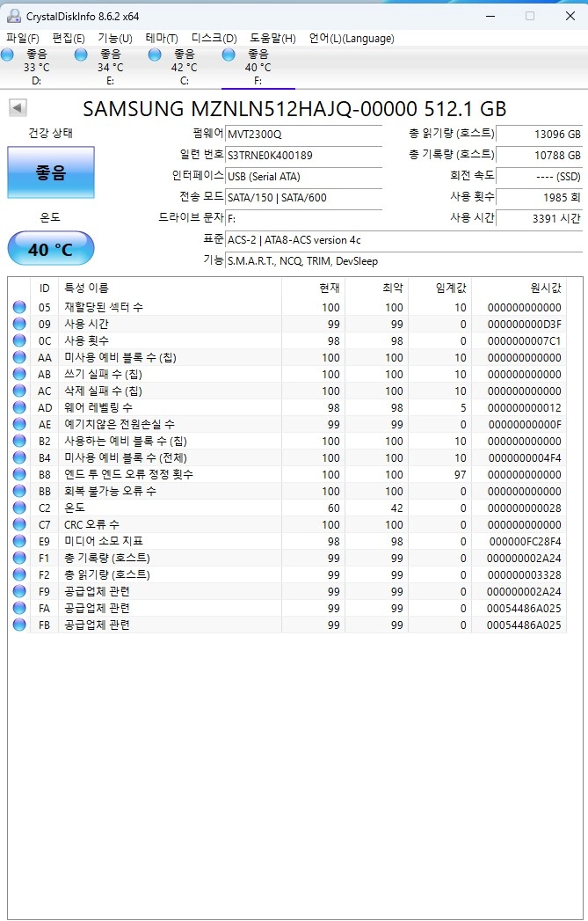588x921 pixels.
Task: Click blue status orb for ID AA row
Action: [x=19, y=357]
